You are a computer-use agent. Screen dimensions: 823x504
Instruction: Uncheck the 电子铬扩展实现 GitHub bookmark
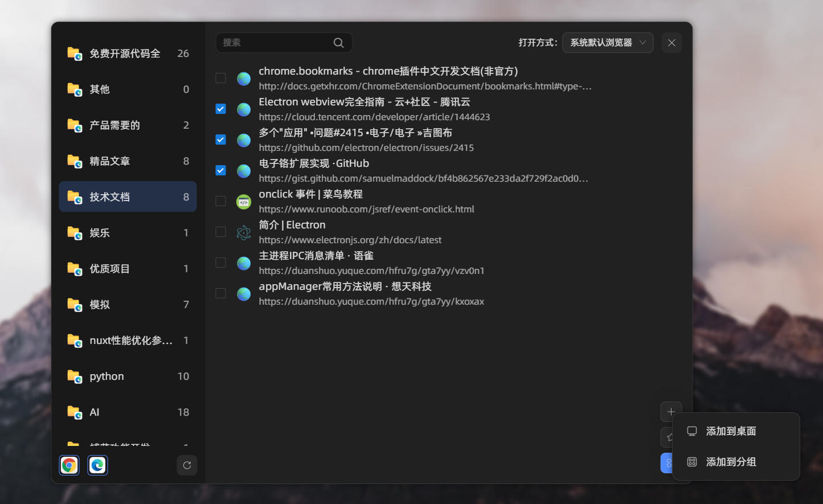pyautogui.click(x=220, y=170)
